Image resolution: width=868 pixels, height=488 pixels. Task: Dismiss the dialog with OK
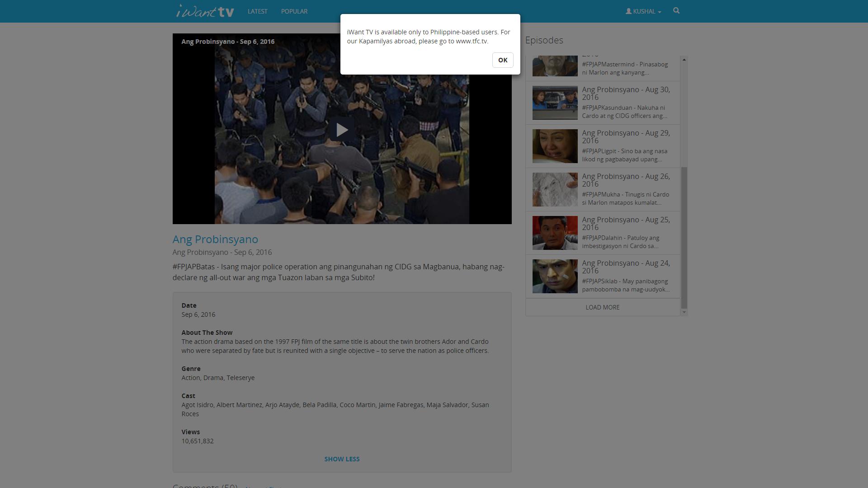click(x=502, y=60)
